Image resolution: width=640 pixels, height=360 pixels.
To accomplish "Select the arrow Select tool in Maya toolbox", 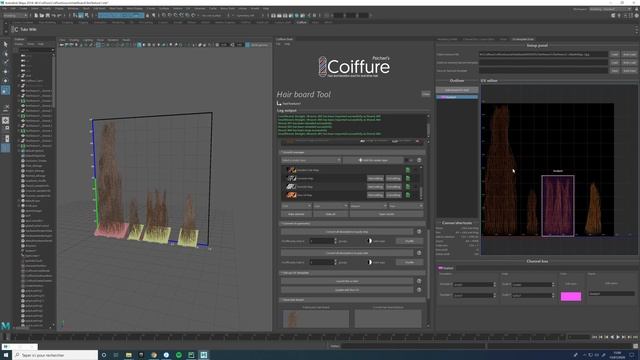I will 5,44.
